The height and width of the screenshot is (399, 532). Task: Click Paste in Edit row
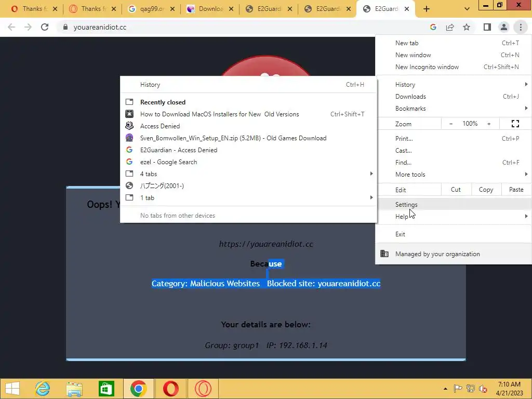tap(516, 190)
